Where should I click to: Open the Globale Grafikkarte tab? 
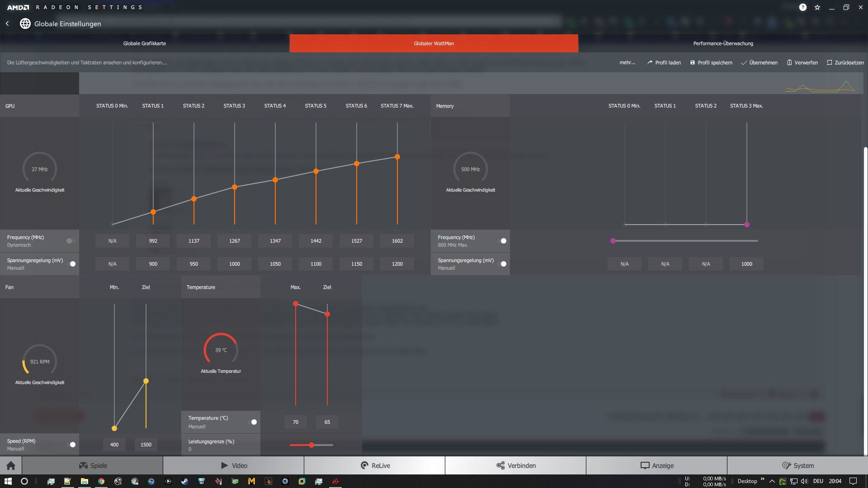click(145, 43)
